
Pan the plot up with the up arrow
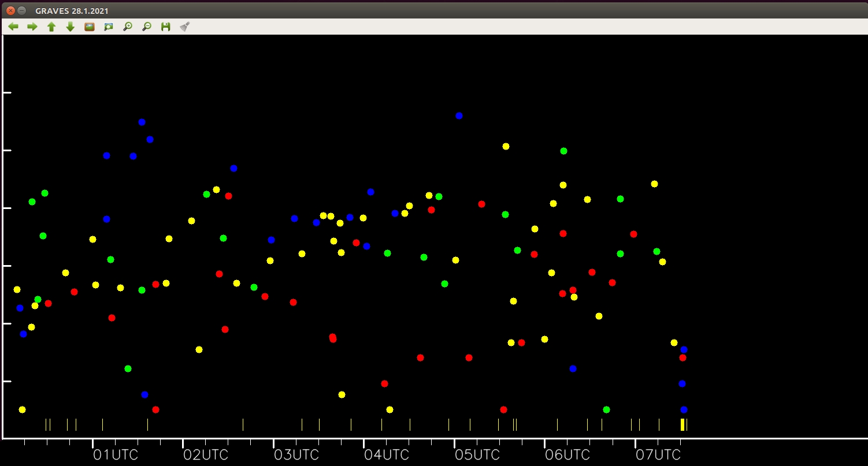(51, 27)
